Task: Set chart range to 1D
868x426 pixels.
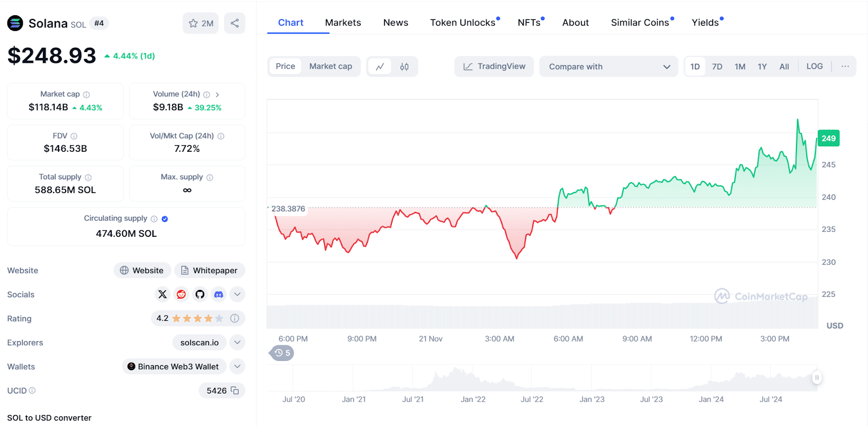Action: pyautogui.click(x=695, y=66)
